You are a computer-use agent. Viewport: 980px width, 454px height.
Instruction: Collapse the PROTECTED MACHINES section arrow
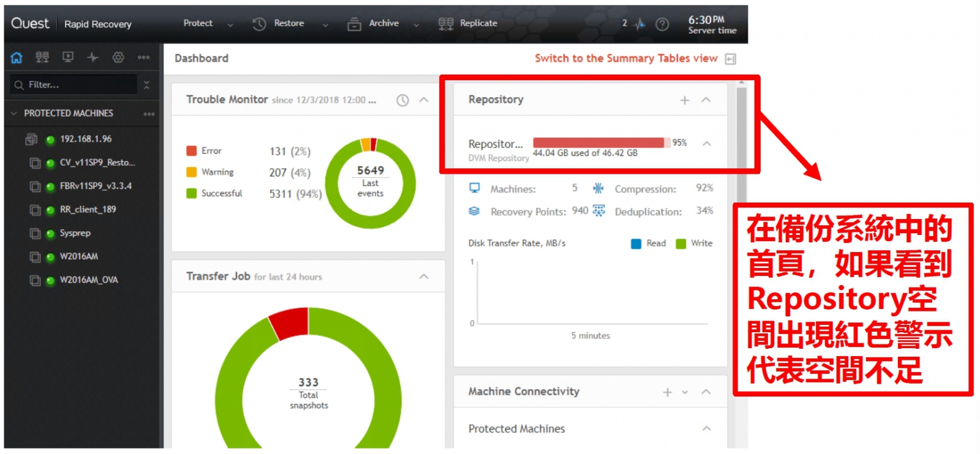14,113
